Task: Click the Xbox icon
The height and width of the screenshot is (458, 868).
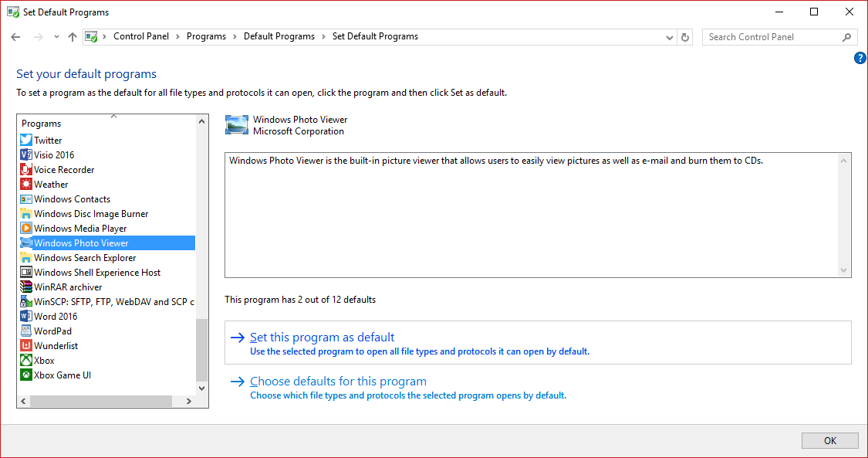Action: 26,361
